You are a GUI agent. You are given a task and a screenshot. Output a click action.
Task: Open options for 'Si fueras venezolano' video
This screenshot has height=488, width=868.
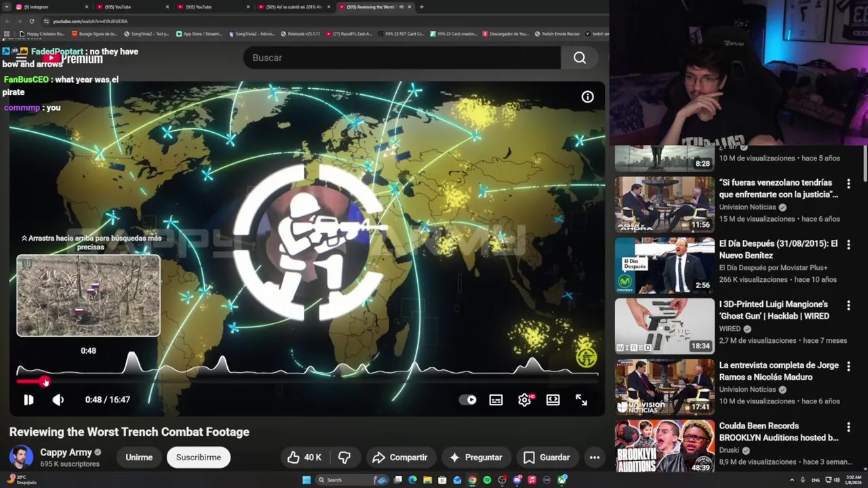pos(848,184)
